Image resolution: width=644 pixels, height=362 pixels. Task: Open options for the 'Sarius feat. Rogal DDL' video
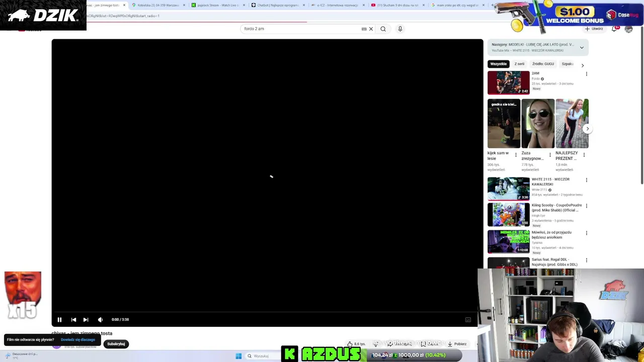(586, 260)
